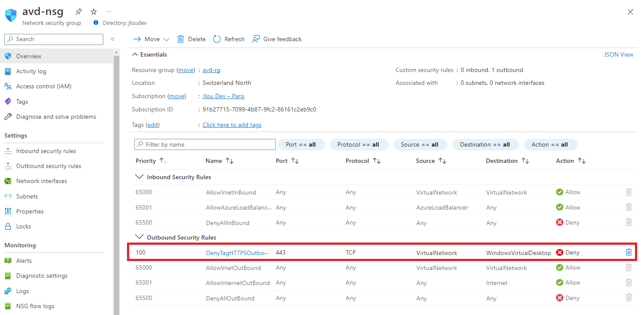Delete the DenyTagHTTPSOutbound rule with trash icon
Screen dimensions: 644x315
[x=629, y=252]
